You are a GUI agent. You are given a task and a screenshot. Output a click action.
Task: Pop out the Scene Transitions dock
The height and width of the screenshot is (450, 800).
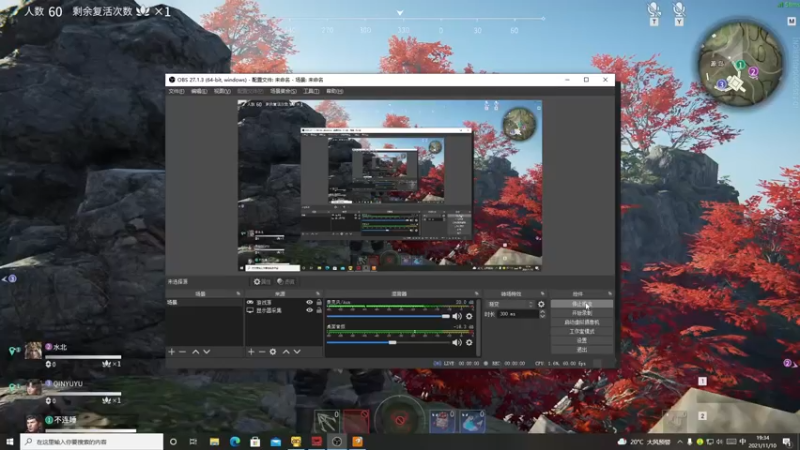coord(542,294)
